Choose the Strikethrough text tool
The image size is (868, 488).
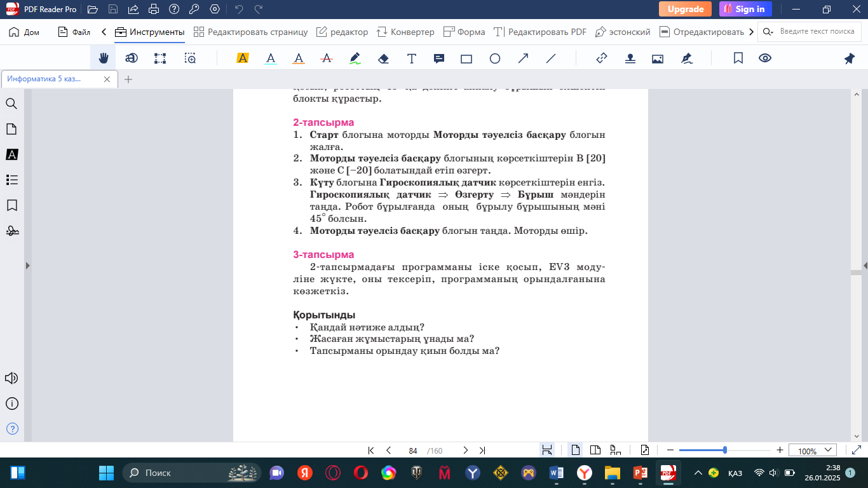pos(327,58)
